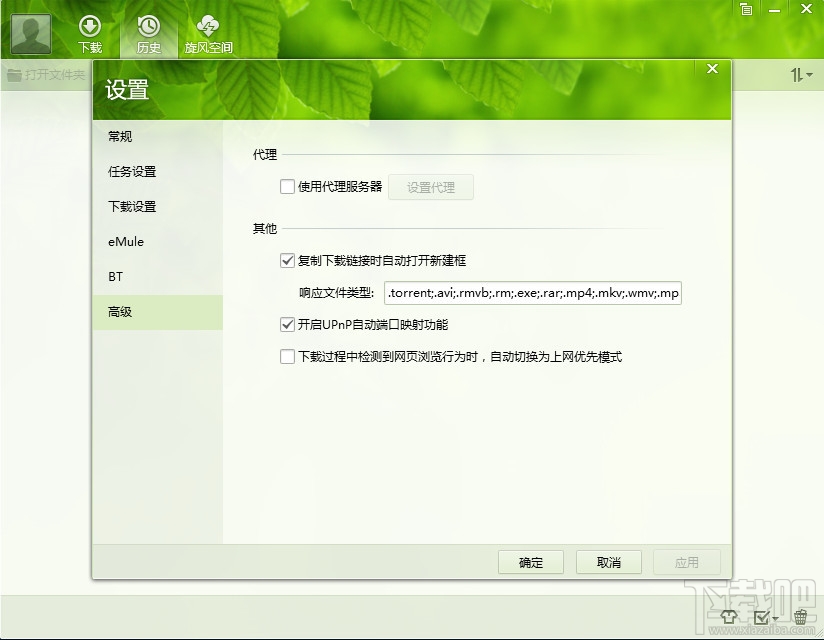
Task: Open the recycle bin icon at bottom right
Action: click(800, 618)
